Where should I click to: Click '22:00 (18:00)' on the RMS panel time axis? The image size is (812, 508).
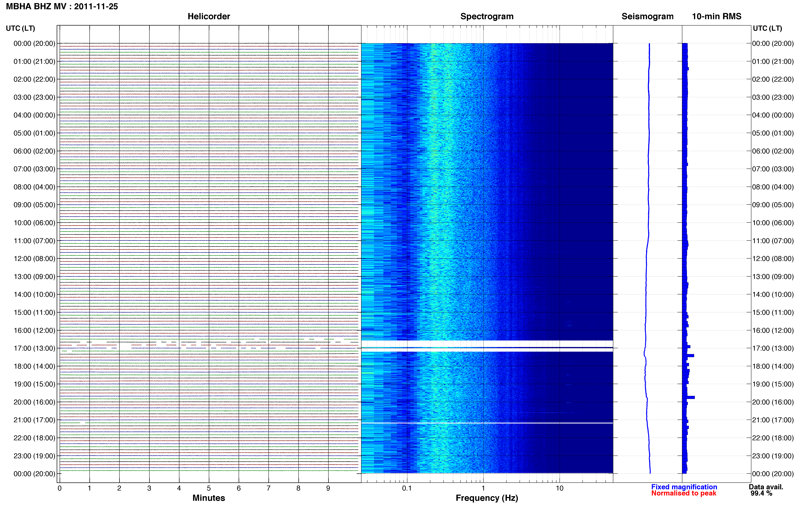click(773, 438)
